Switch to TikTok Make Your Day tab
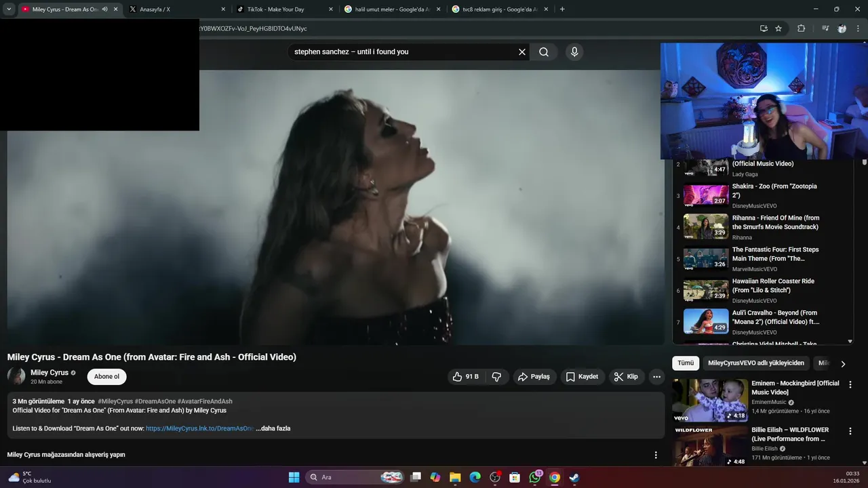 (x=283, y=9)
